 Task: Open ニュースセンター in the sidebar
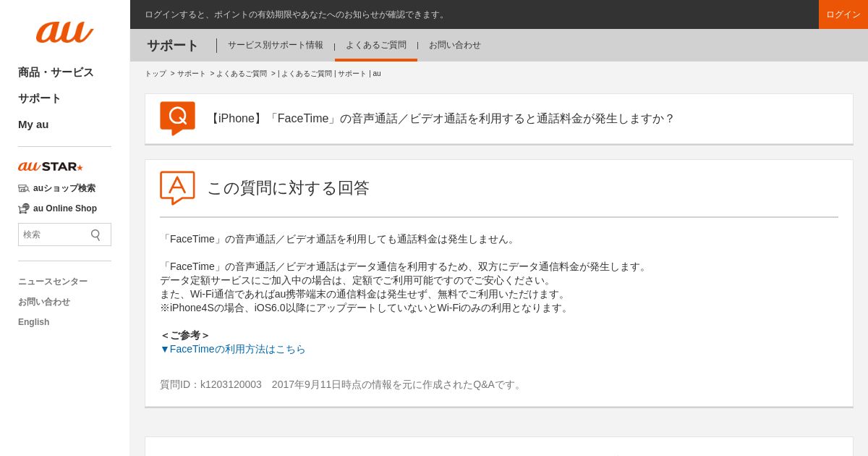pos(53,282)
